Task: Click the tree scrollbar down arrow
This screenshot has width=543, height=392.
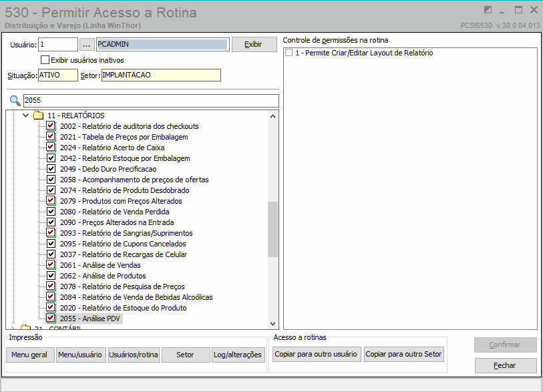Action: pyautogui.click(x=273, y=324)
